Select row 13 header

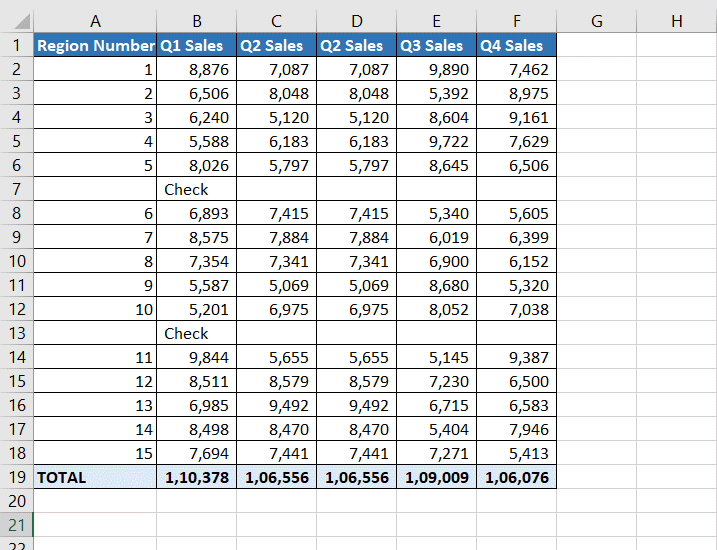point(16,333)
